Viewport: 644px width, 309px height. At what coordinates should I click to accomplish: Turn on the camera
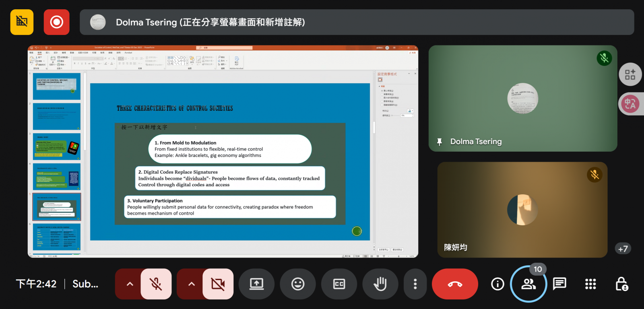point(218,284)
